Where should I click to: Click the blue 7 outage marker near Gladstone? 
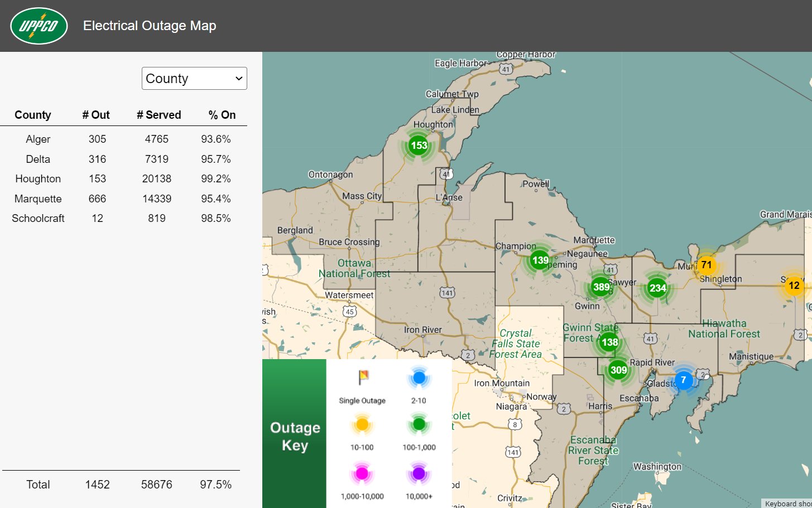[x=683, y=380]
